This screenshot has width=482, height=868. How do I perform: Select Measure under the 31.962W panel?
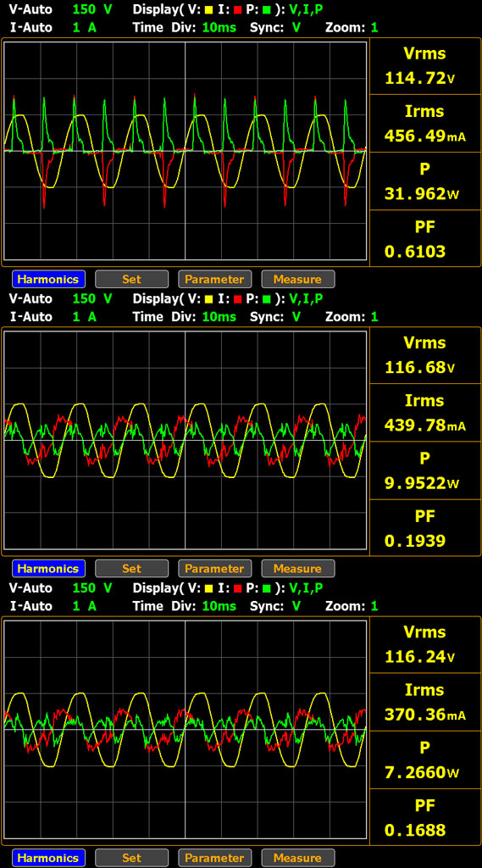[297, 280]
